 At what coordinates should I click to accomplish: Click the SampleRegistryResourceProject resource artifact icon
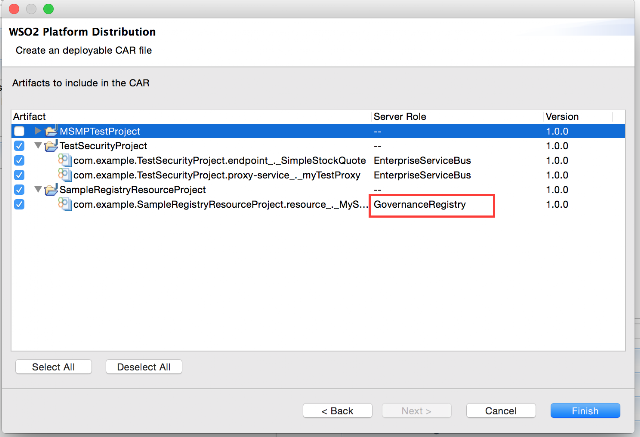(64, 204)
